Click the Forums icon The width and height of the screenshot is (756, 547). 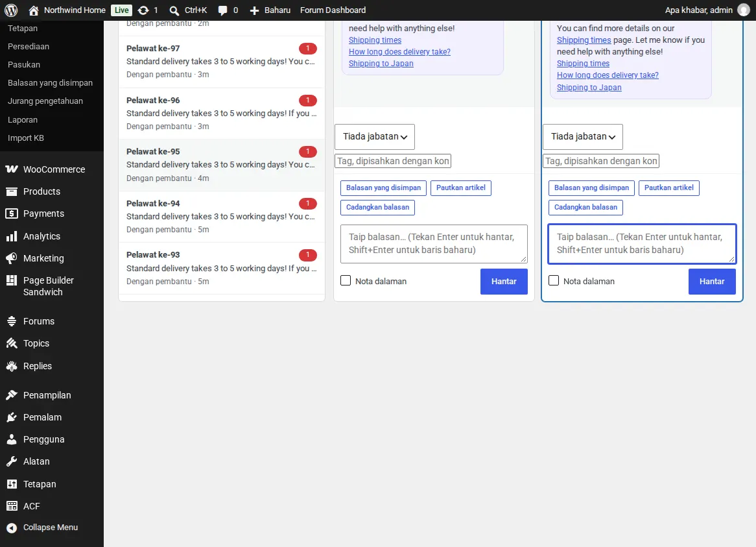click(x=12, y=321)
